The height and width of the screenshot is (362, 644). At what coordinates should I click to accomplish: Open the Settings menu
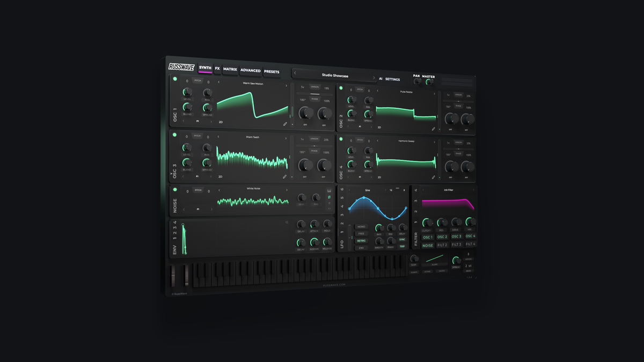[x=392, y=79]
